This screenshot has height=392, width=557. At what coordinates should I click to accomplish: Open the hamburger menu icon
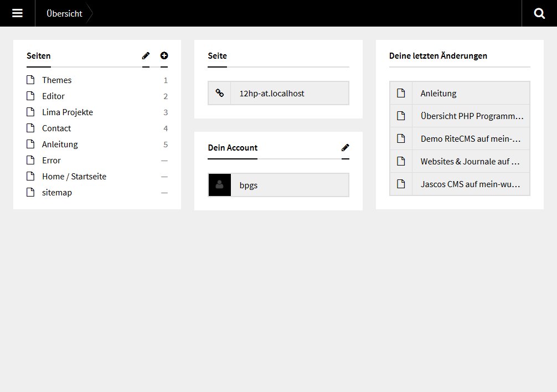click(17, 13)
